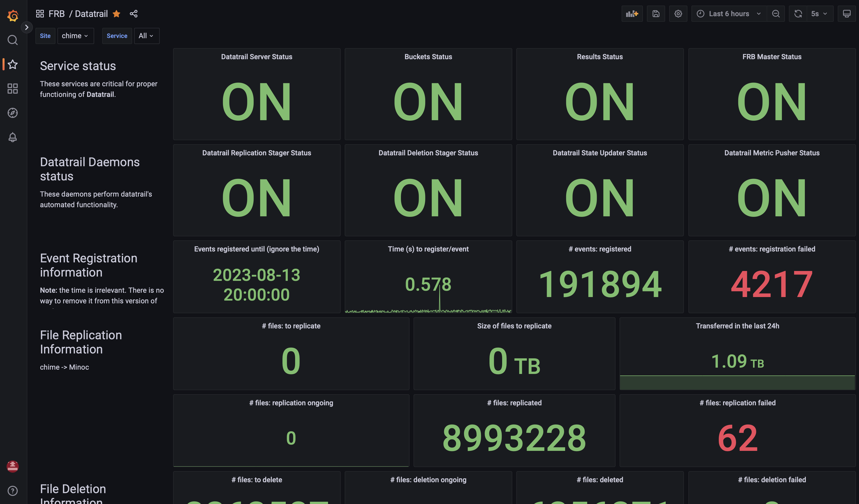Open # files: deleted panel title

600,480
